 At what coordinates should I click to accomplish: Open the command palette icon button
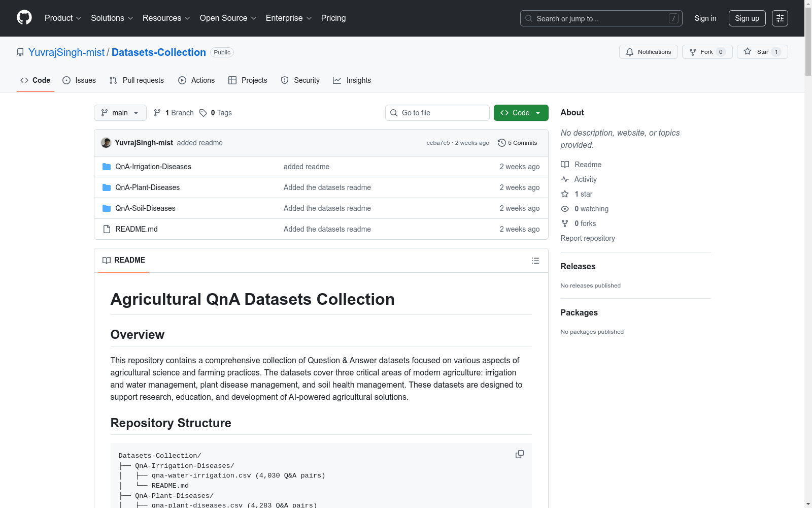click(780, 18)
